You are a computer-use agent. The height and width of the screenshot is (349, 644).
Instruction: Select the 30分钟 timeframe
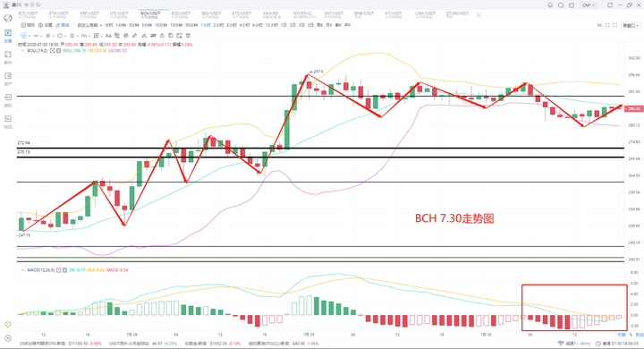(x=191, y=25)
